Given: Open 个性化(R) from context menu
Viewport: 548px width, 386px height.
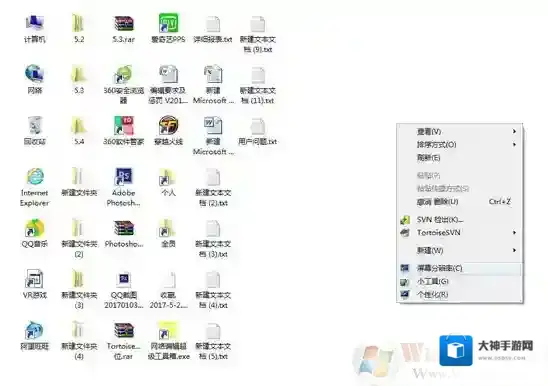Looking at the screenshot, I should coord(459,294).
